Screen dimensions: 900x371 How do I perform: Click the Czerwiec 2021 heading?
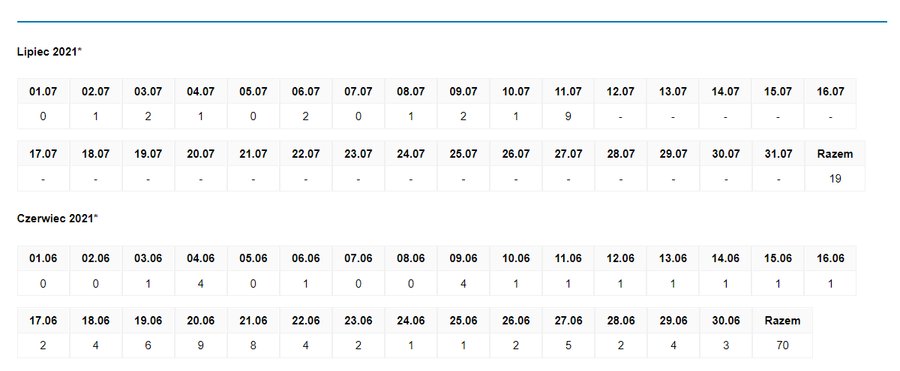pyautogui.click(x=57, y=218)
